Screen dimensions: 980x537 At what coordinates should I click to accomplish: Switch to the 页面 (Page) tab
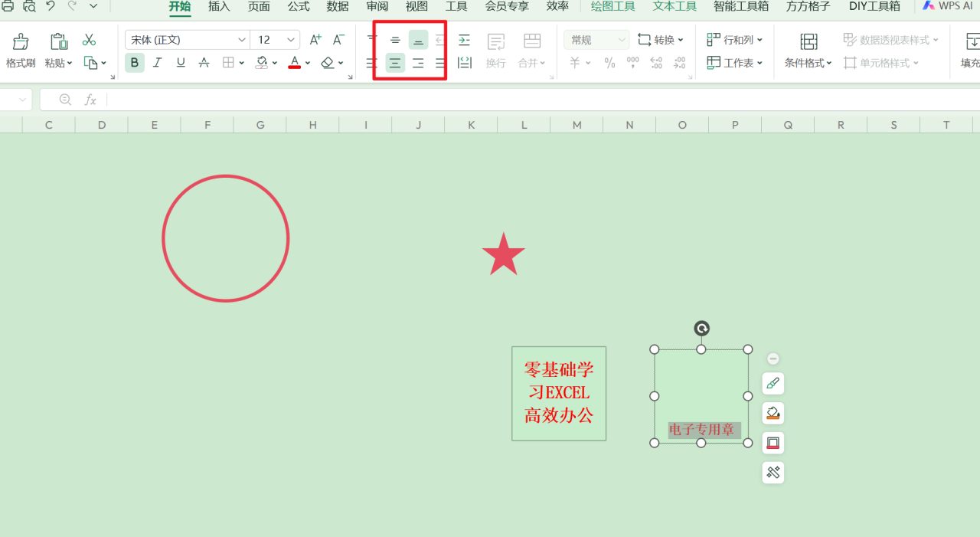coord(259,6)
